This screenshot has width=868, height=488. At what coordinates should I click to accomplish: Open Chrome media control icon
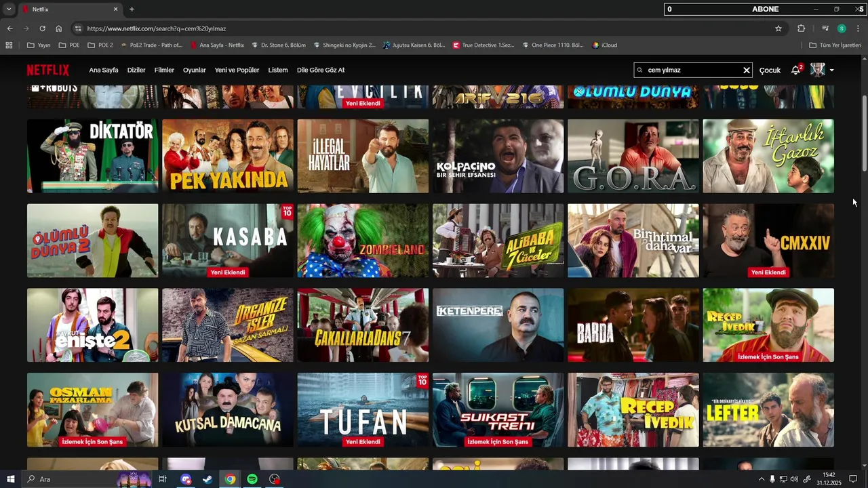point(825,28)
